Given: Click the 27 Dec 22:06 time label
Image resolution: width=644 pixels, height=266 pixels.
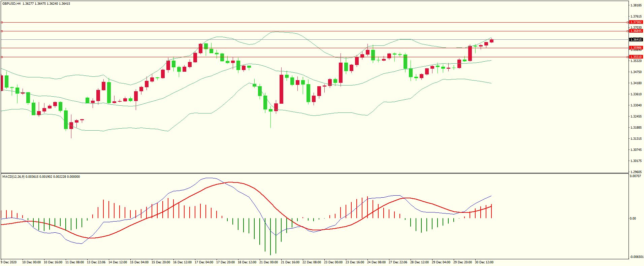Looking at the screenshot, I should coord(398,262).
